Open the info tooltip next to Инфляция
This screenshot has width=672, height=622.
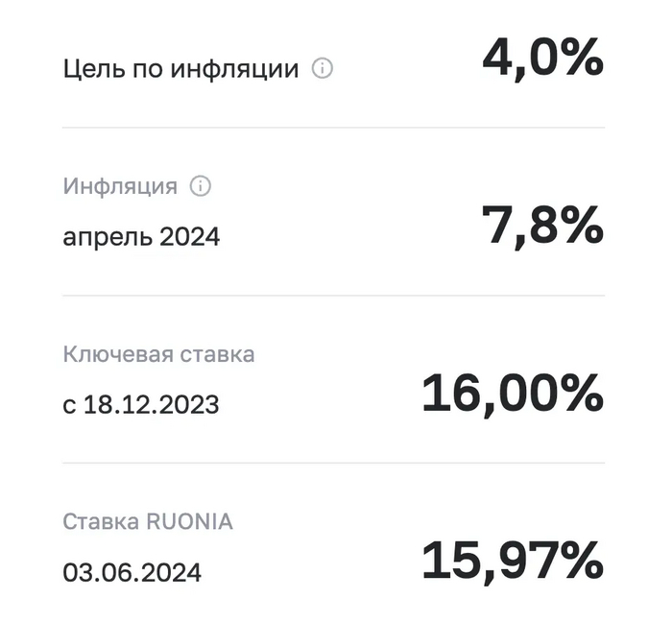click(200, 186)
